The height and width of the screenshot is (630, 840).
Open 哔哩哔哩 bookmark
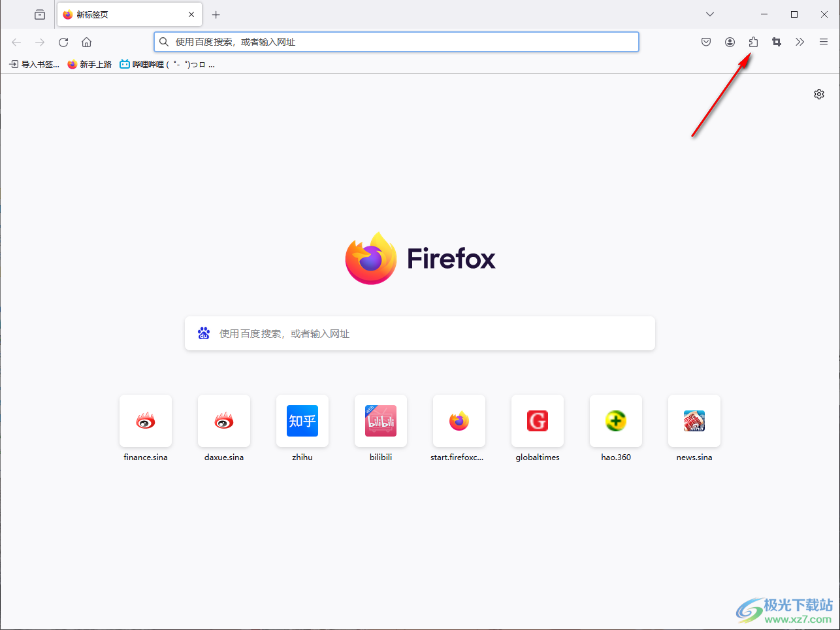coord(167,64)
